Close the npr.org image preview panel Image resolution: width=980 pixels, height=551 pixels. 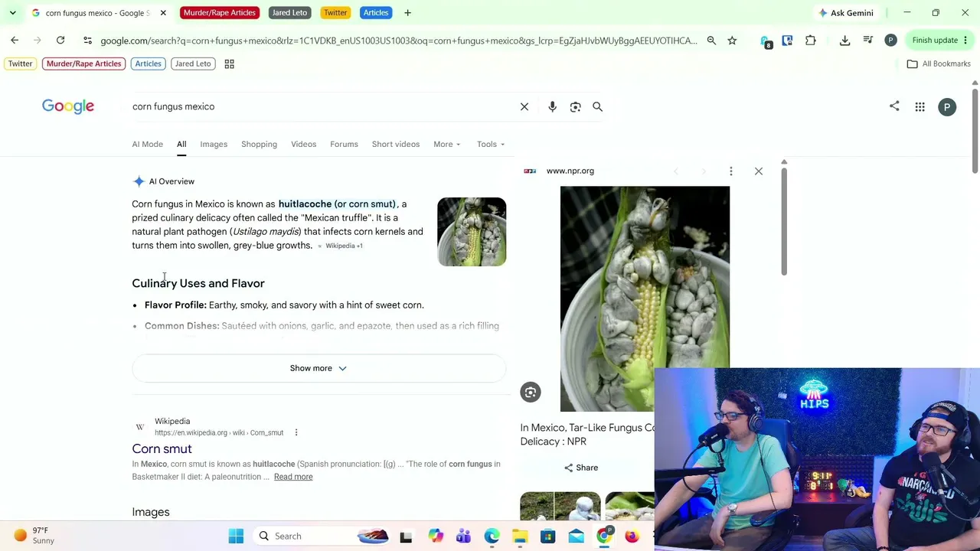(x=758, y=171)
